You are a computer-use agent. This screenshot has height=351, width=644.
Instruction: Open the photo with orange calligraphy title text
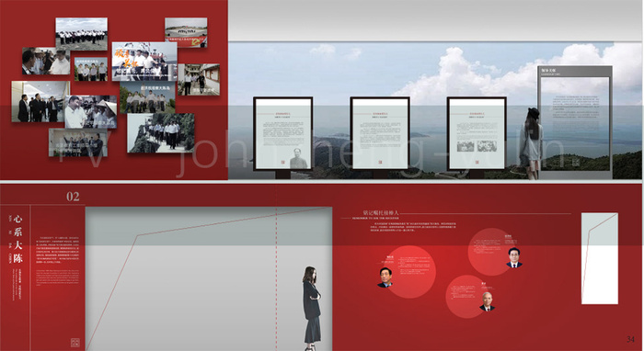click(x=144, y=61)
